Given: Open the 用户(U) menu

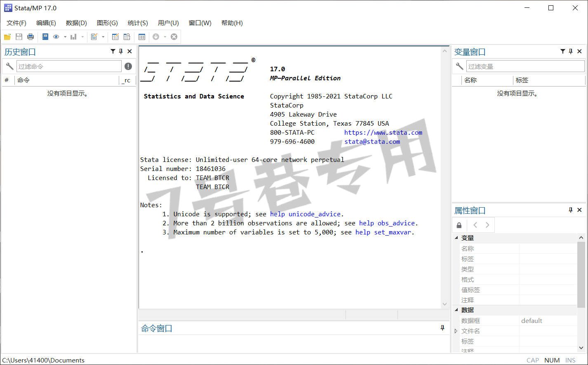Looking at the screenshot, I should tap(168, 23).
